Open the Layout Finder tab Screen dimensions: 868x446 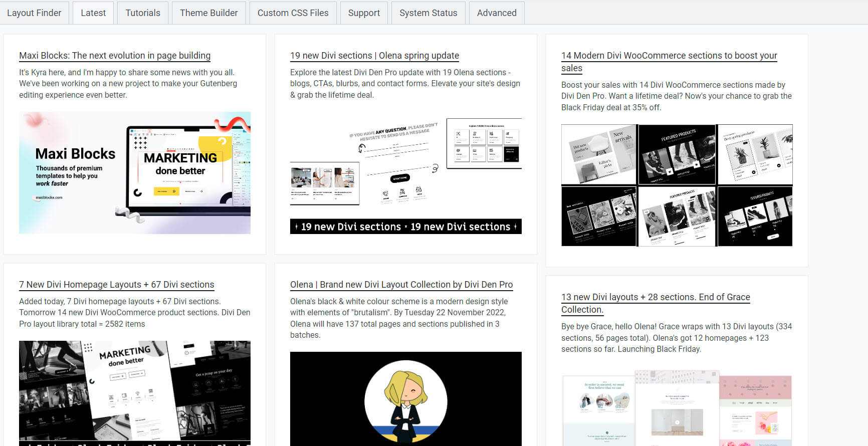(34, 13)
